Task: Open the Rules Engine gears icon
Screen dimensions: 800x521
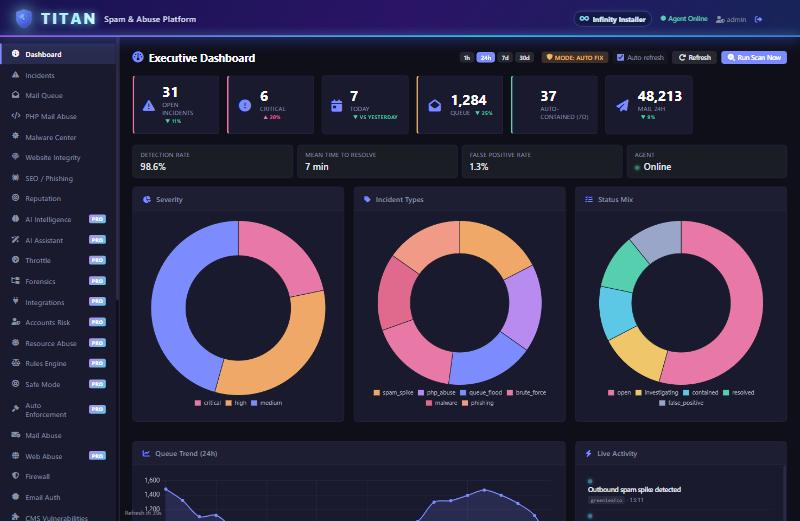Action: coord(15,363)
